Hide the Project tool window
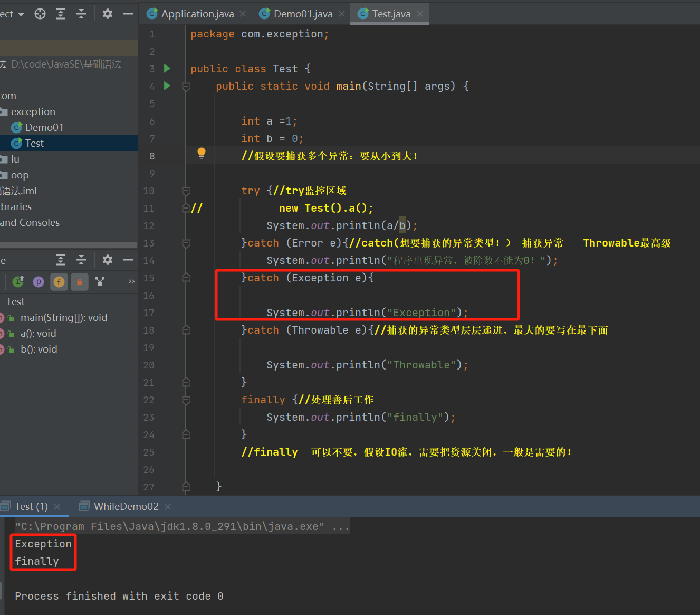Viewport: 700px width, 615px height. pyautogui.click(x=128, y=14)
